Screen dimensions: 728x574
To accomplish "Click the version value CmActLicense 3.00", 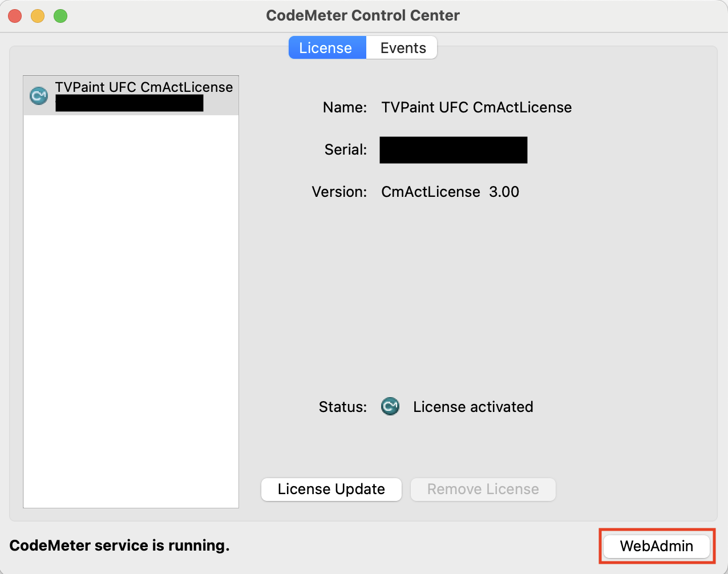I will pos(450,192).
